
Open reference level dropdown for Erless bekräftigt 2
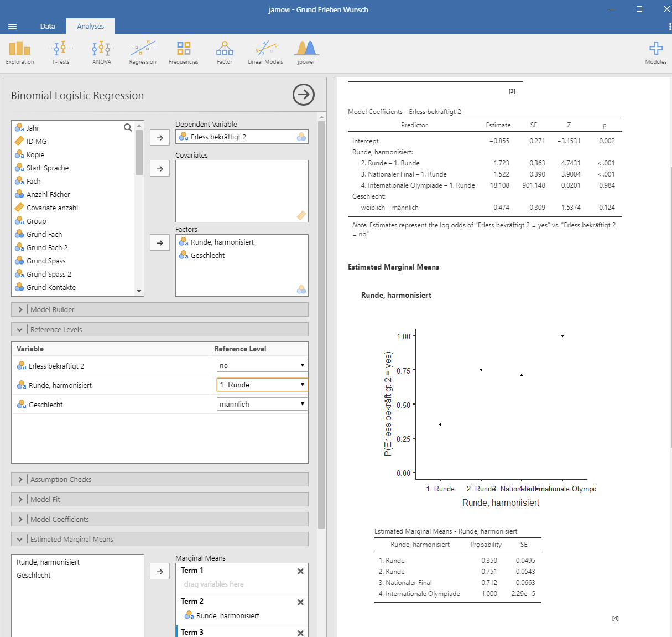click(x=262, y=365)
